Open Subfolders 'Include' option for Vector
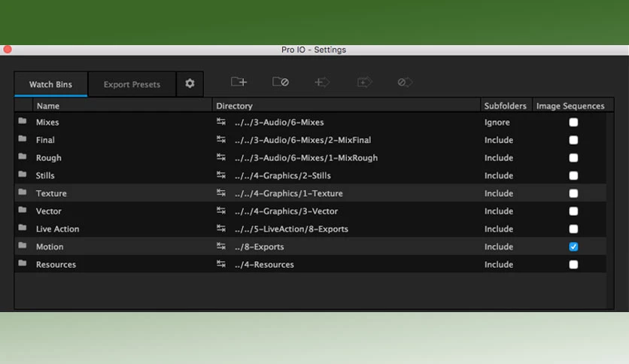629x364 pixels. (x=499, y=211)
